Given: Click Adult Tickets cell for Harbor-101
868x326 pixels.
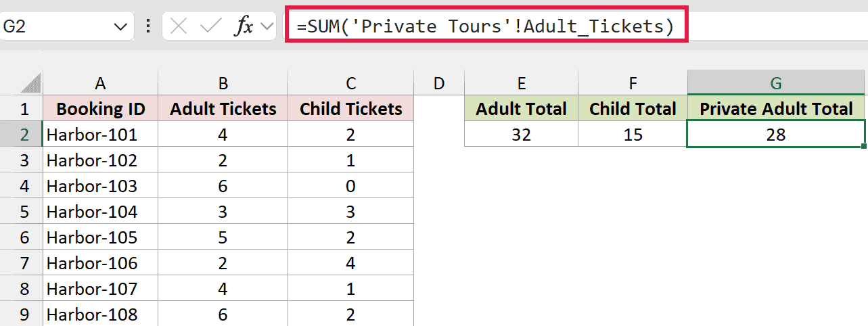Looking at the screenshot, I should 223,135.
